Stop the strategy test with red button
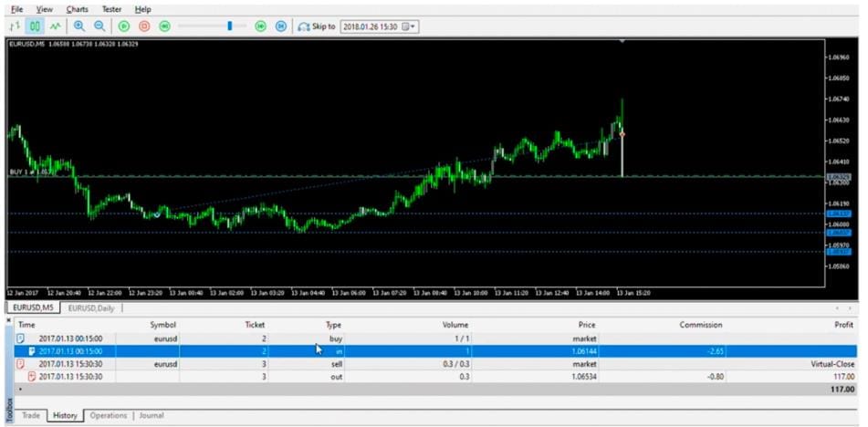868x427 pixels. (x=144, y=26)
